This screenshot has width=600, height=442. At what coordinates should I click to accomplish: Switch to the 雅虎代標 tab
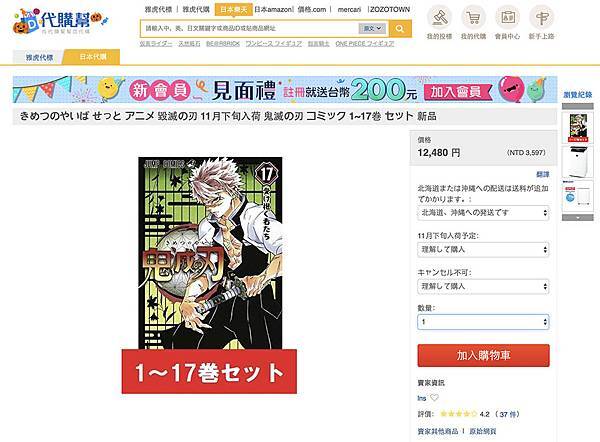[x=39, y=57]
